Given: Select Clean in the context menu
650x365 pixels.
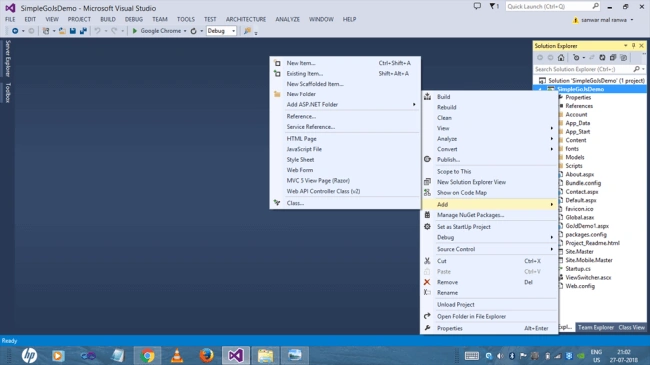Looking at the screenshot, I should point(489,118).
